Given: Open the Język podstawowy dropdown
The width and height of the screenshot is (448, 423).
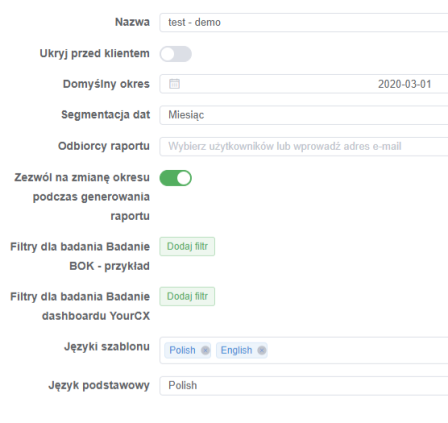Looking at the screenshot, I should pyautogui.click(x=304, y=386).
